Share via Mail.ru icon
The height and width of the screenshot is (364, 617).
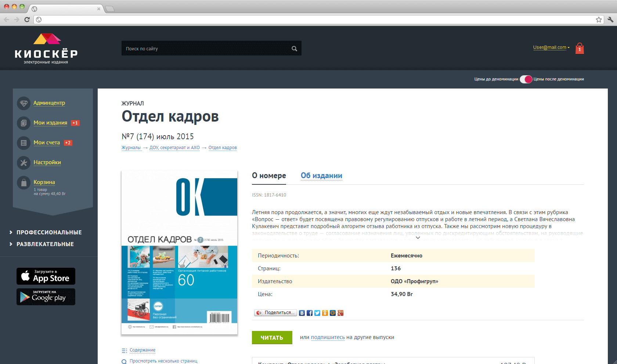pyautogui.click(x=333, y=313)
